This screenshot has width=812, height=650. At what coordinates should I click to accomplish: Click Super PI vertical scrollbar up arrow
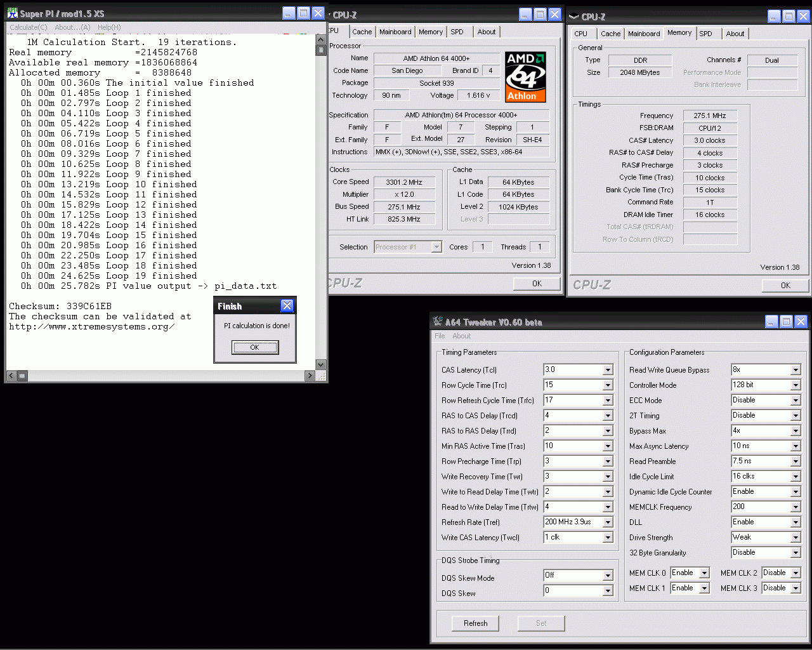coord(320,39)
